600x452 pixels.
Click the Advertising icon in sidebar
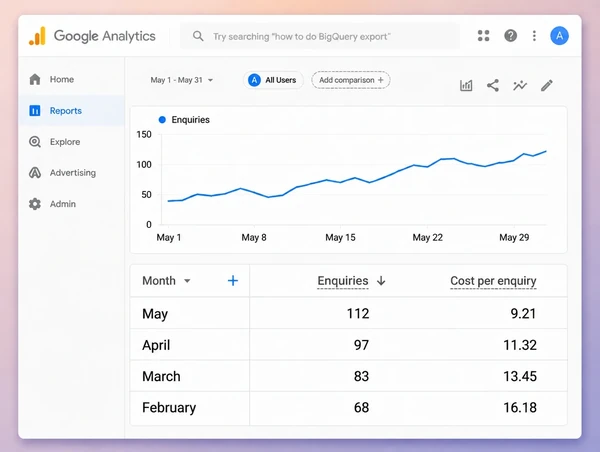(35, 173)
